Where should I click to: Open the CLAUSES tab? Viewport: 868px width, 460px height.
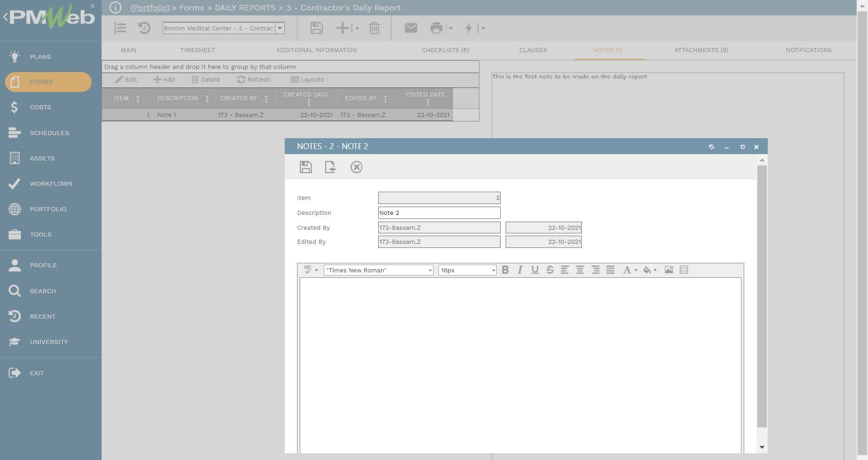click(x=533, y=50)
